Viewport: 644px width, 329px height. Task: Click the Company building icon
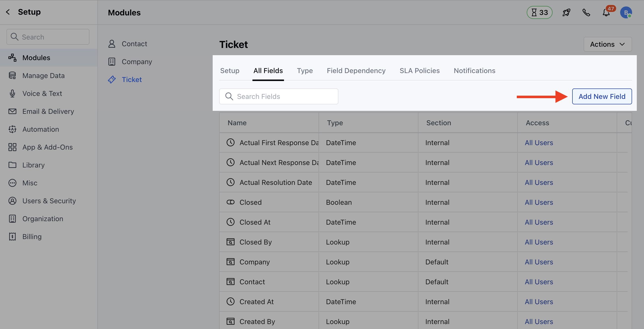pyautogui.click(x=112, y=61)
